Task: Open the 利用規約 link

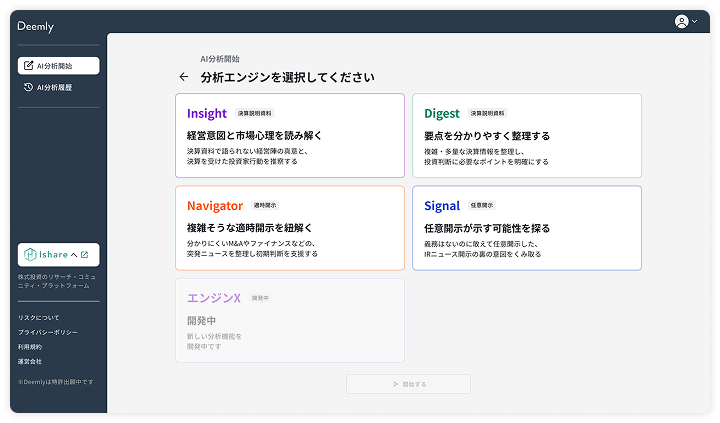Action: pos(30,347)
